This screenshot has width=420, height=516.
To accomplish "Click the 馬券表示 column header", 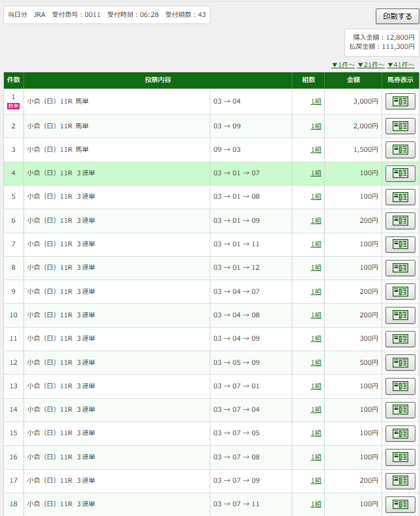I will tap(400, 80).
